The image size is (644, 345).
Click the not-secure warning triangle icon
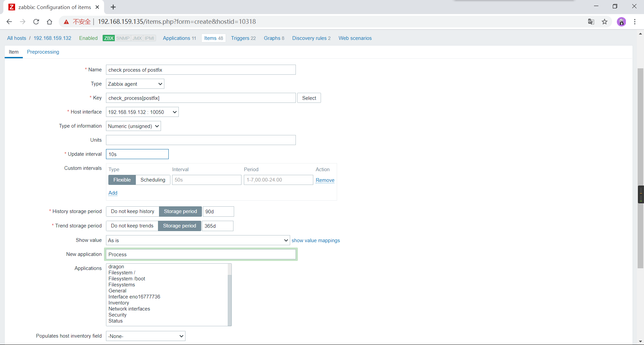click(66, 22)
